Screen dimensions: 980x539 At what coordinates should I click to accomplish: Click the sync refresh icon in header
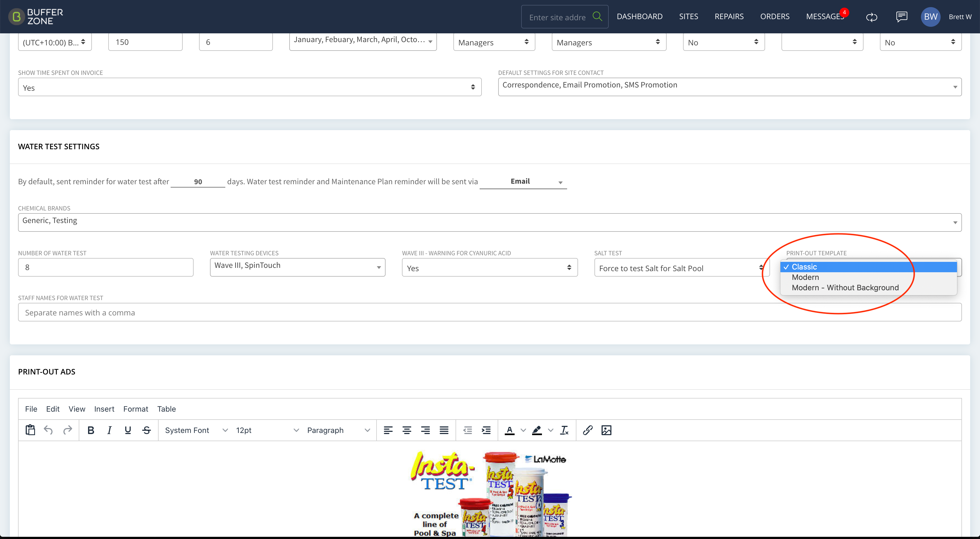tap(871, 17)
